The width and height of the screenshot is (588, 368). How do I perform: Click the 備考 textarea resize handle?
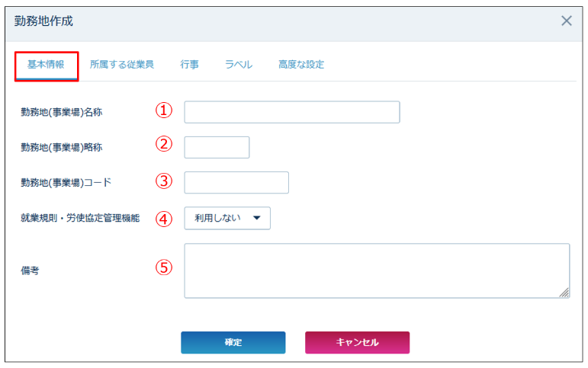click(564, 293)
